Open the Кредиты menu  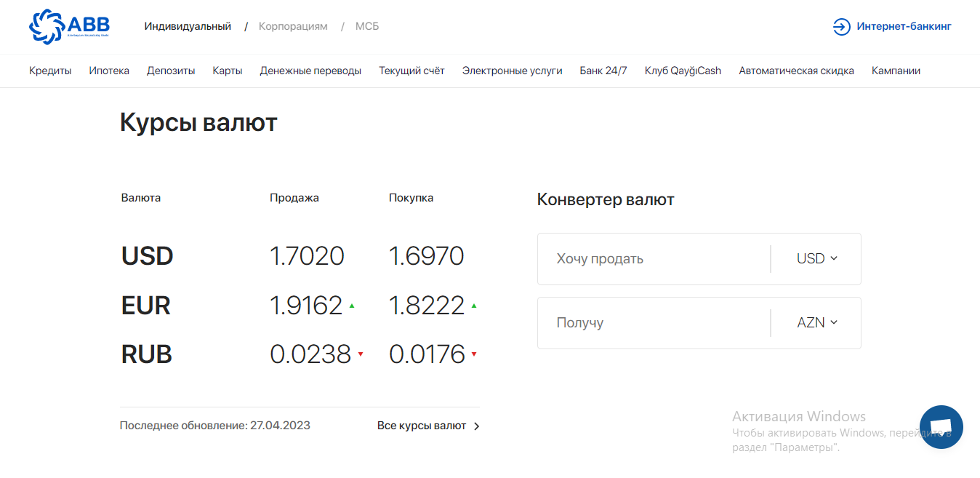[50, 71]
